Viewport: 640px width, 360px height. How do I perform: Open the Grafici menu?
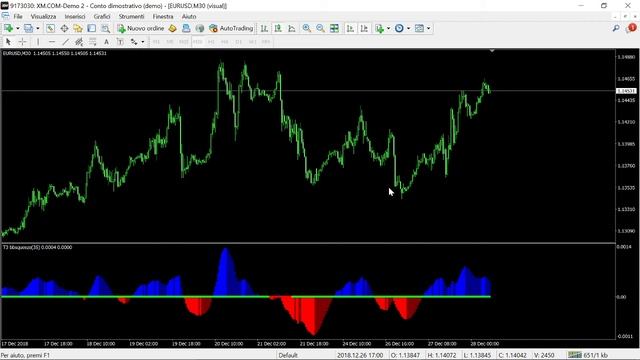pos(102,16)
